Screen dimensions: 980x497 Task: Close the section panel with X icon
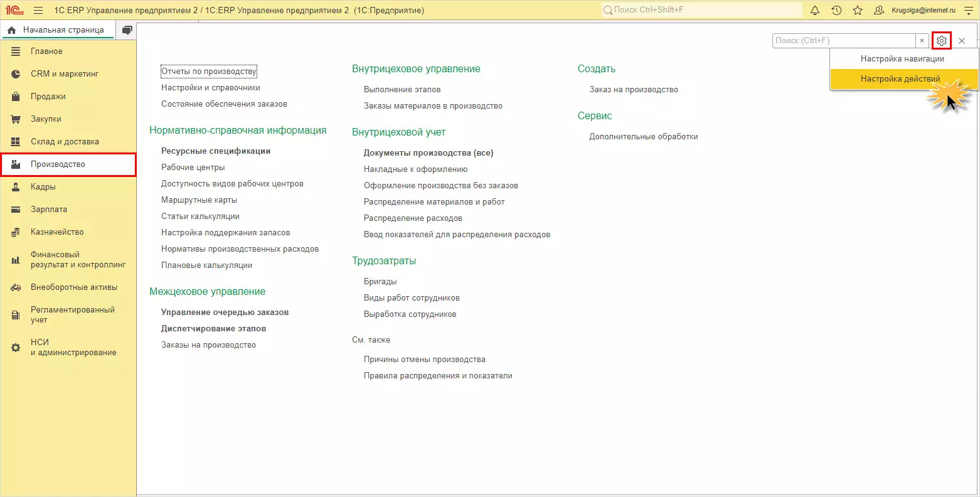tap(962, 41)
